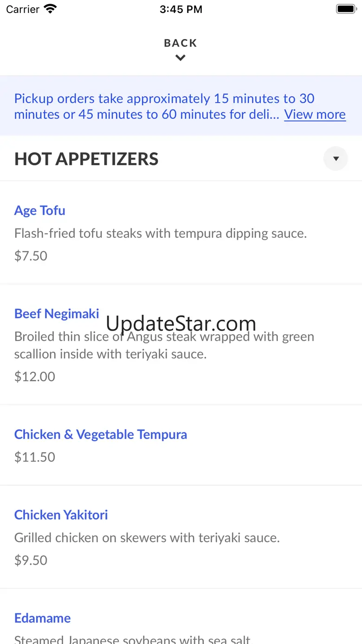This screenshot has height=644, width=362.
Task: Click the 3:45 PM clock
Action: click(181, 9)
